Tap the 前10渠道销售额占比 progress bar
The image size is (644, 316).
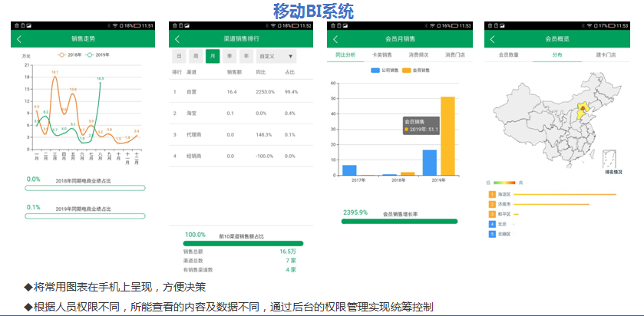(x=243, y=243)
